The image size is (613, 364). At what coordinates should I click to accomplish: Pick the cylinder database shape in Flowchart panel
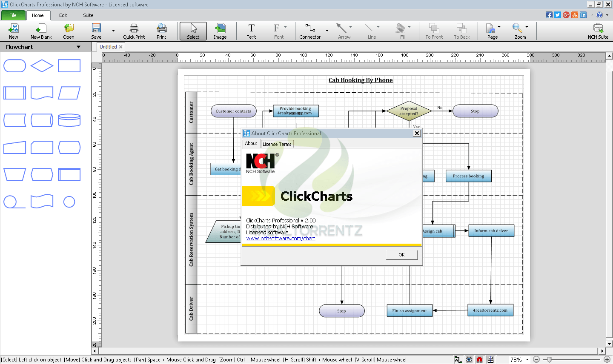click(69, 120)
